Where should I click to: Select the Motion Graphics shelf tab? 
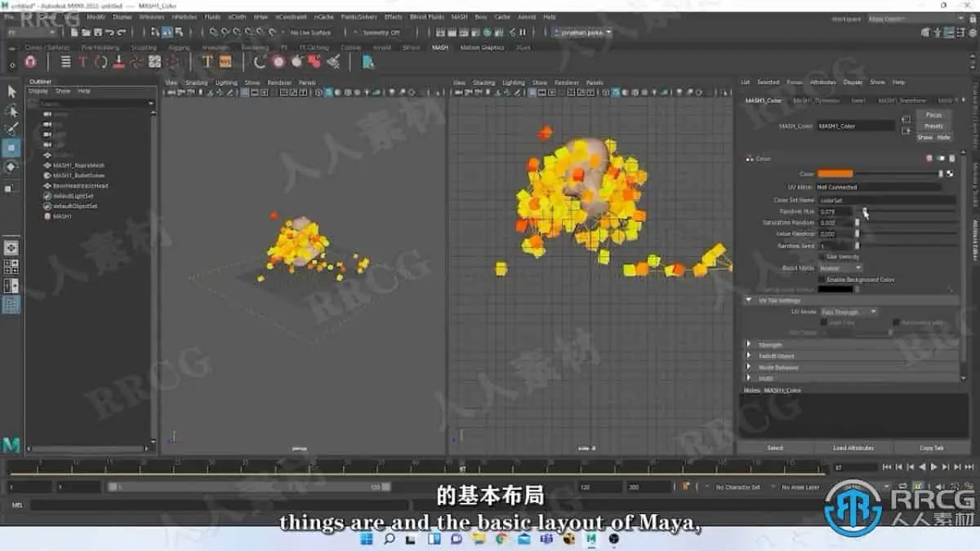482,47
